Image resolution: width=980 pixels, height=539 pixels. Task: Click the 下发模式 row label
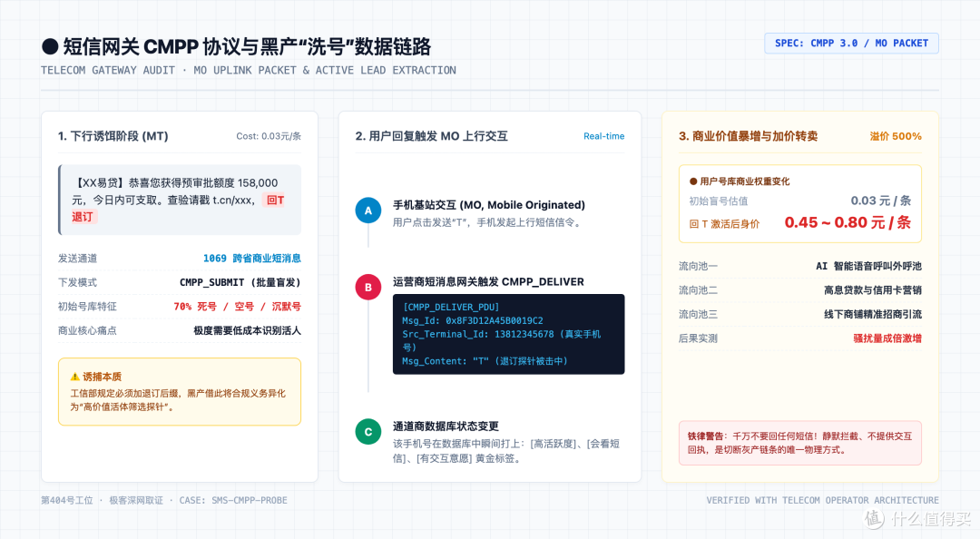coord(77,282)
